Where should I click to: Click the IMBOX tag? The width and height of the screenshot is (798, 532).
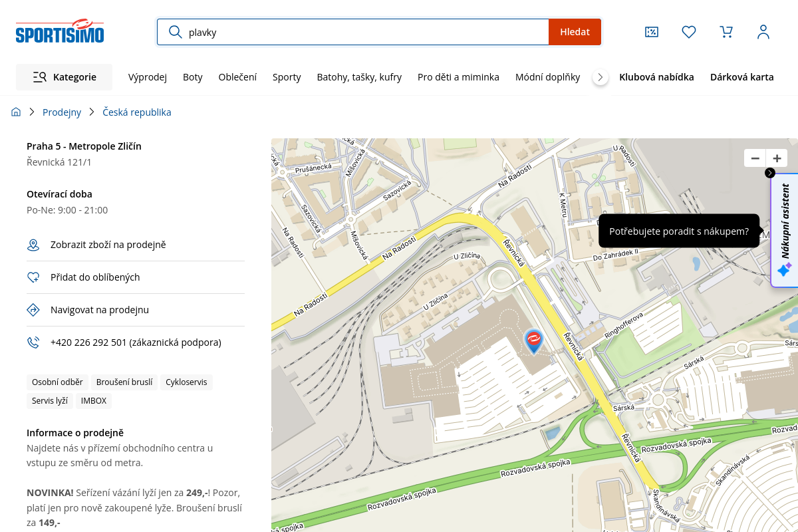tap(94, 401)
